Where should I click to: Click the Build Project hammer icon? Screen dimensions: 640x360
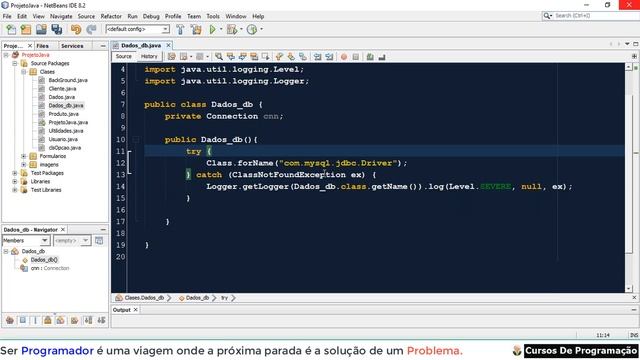(180, 29)
